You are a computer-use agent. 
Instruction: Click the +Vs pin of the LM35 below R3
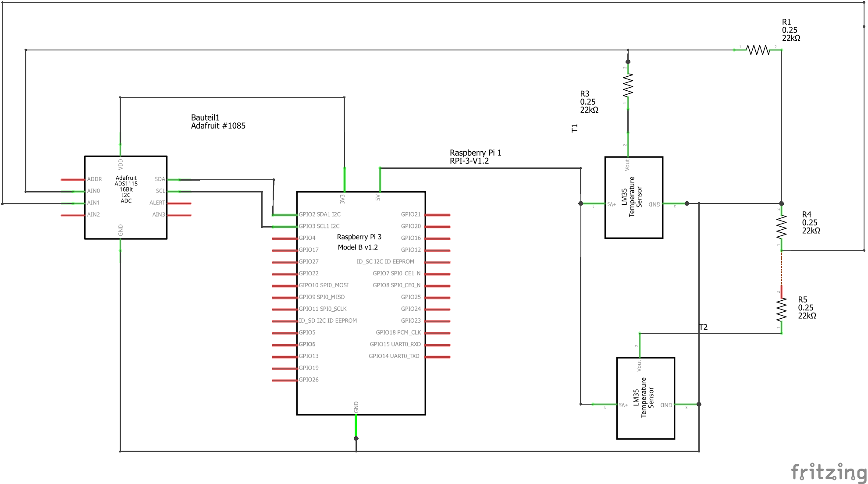(x=593, y=203)
